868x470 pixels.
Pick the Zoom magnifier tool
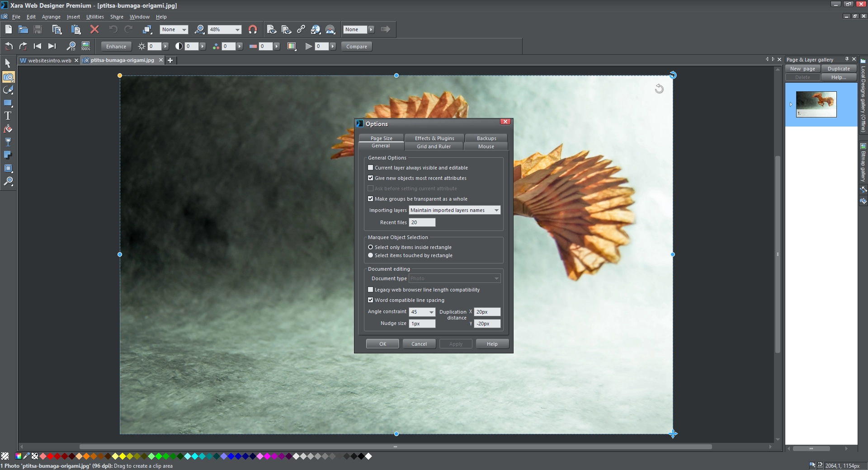click(x=8, y=182)
